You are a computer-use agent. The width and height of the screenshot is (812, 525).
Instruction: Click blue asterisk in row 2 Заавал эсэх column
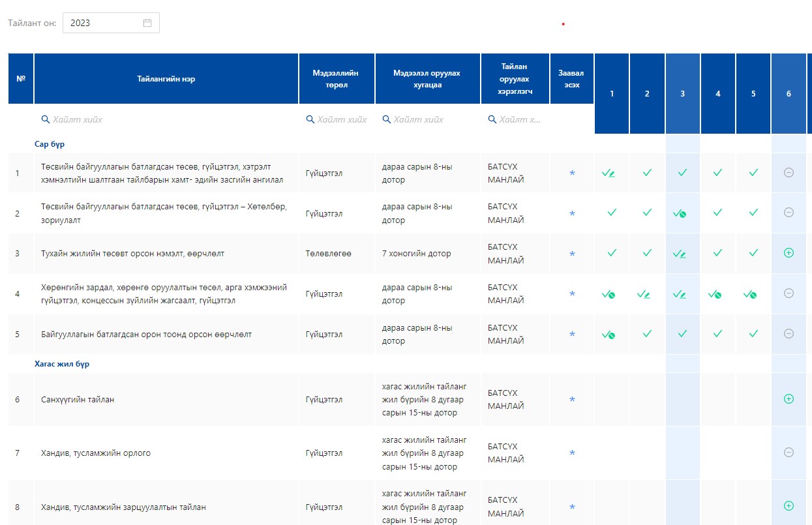coord(572,213)
